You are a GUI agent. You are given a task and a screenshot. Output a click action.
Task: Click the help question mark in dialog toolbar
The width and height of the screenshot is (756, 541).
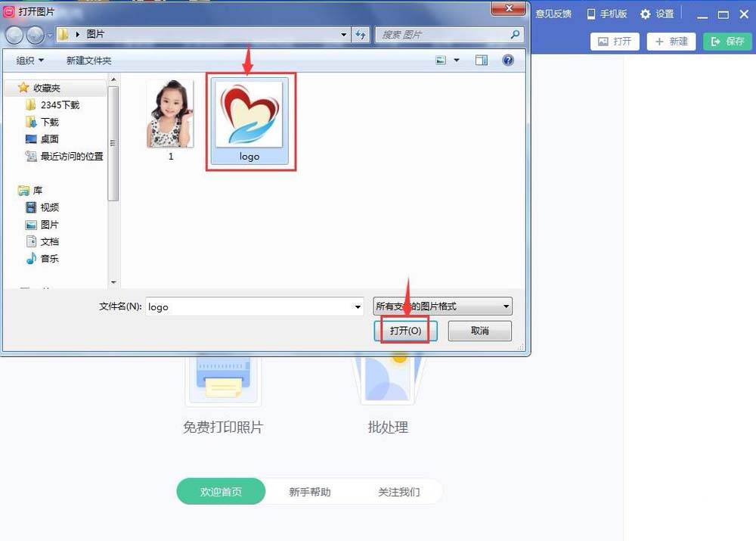click(x=508, y=60)
